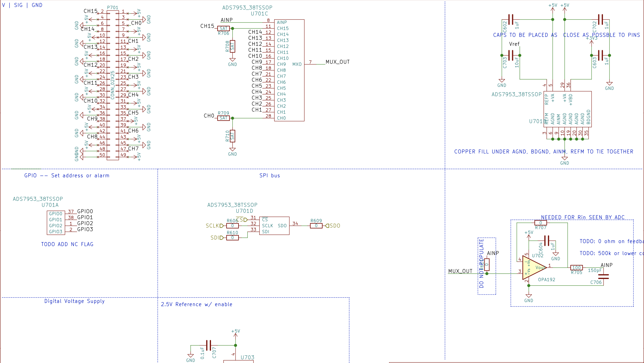Click the U703 reference designator
The width and height of the screenshot is (644, 363).
tap(247, 357)
